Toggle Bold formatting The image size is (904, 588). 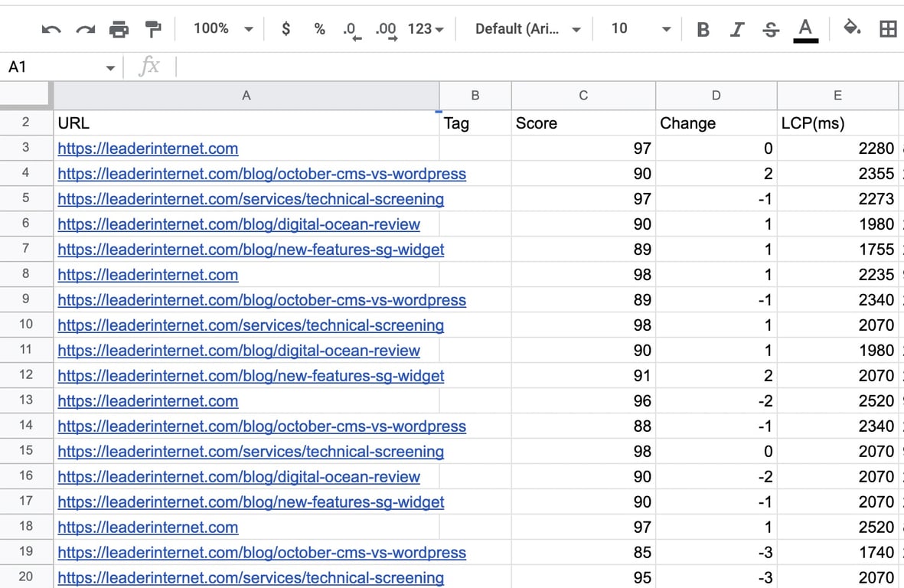(703, 29)
